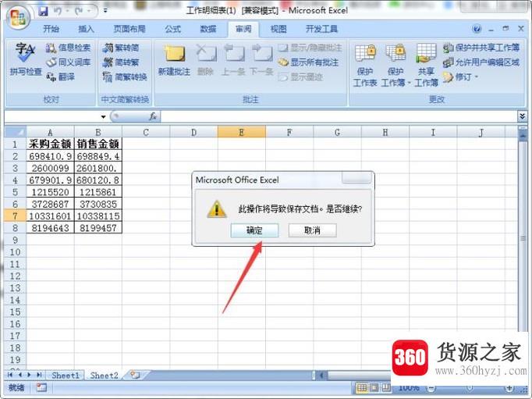Open 修订 track changes dropdown

461,77
